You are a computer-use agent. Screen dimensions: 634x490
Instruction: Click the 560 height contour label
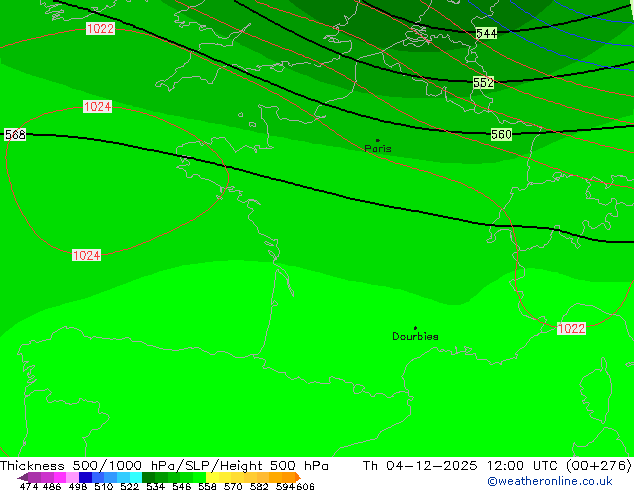tap(501, 134)
